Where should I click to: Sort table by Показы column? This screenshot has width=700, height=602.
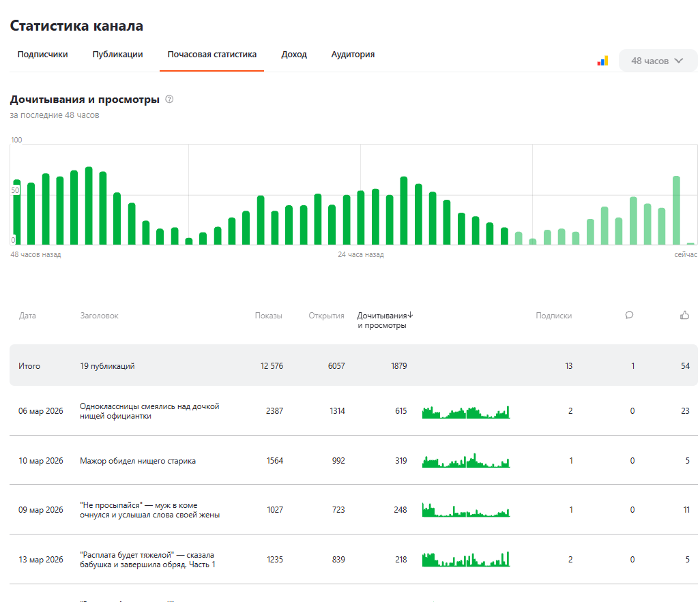click(x=268, y=316)
